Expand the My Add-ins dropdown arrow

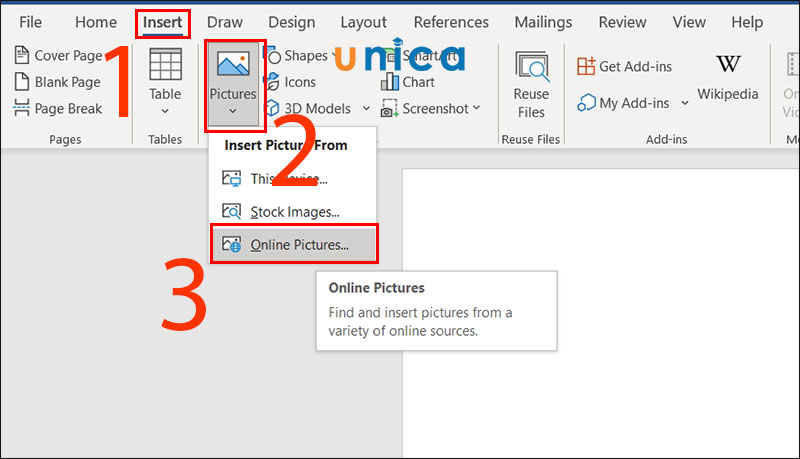pos(685,103)
